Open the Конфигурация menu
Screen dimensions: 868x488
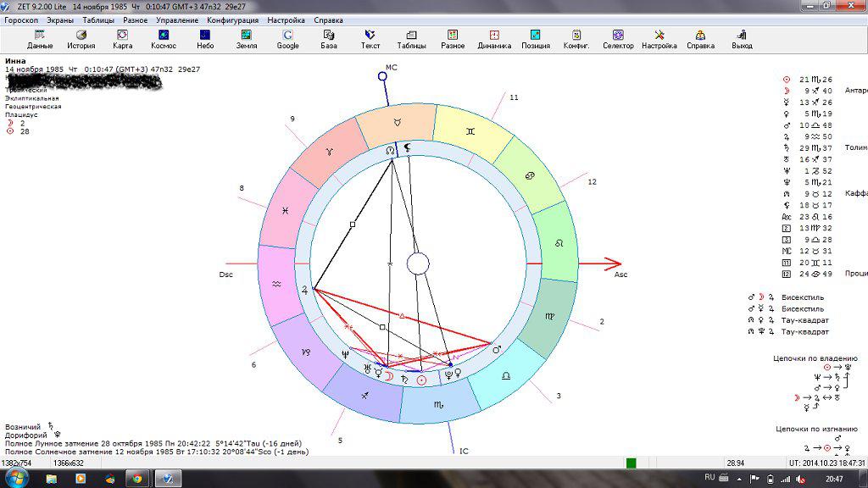[232, 20]
